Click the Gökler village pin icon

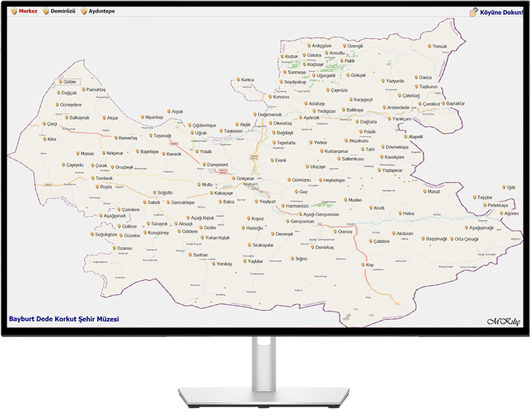point(59,82)
